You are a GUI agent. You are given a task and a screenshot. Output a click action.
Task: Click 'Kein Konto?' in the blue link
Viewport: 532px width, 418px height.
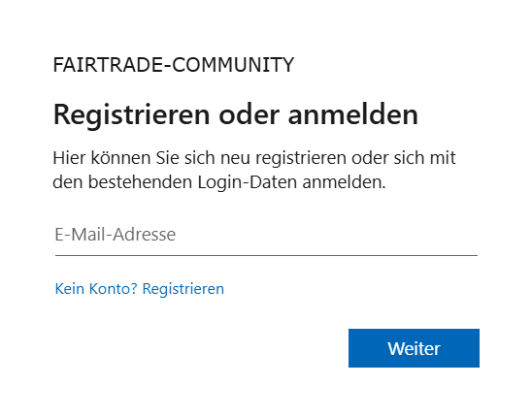96,289
